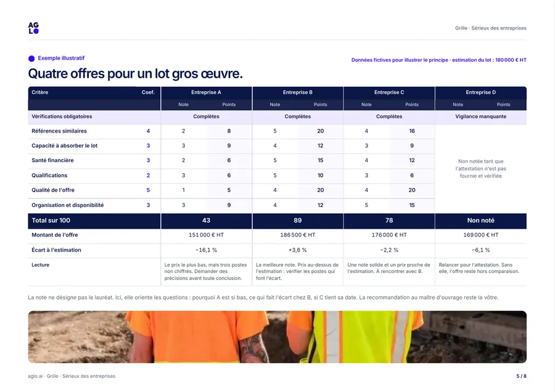The height and width of the screenshot is (392, 555).
Task: Click Entreprise A's total score 43
Action: (x=206, y=221)
